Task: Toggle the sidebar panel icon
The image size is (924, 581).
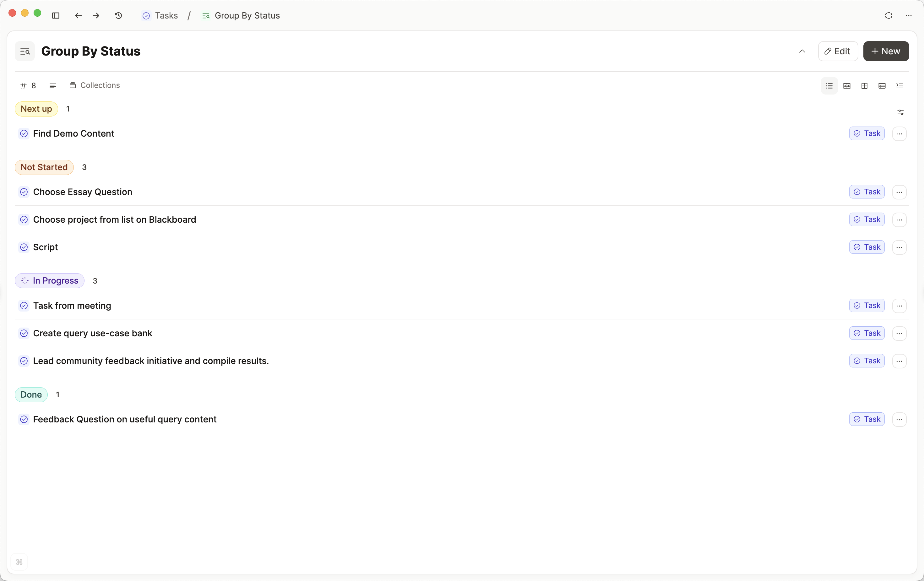Action: tap(56, 16)
